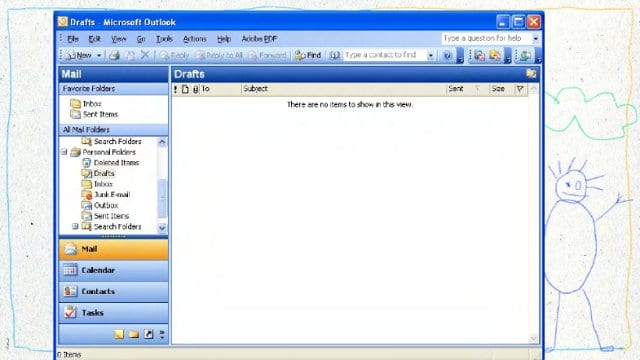The width and height of the screenshot is (640, 360).
Task: Open the Notes icon in navigation pane
Action: tap(119, 334)
